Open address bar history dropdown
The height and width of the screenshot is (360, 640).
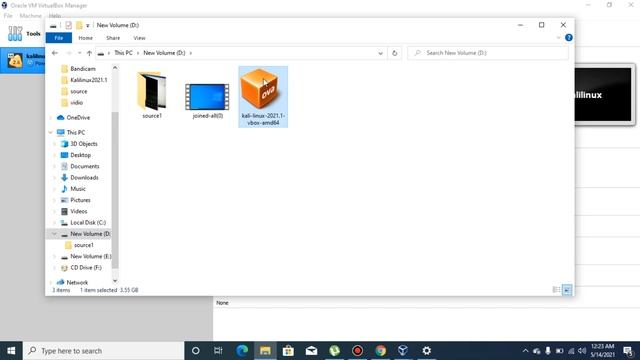380,53
